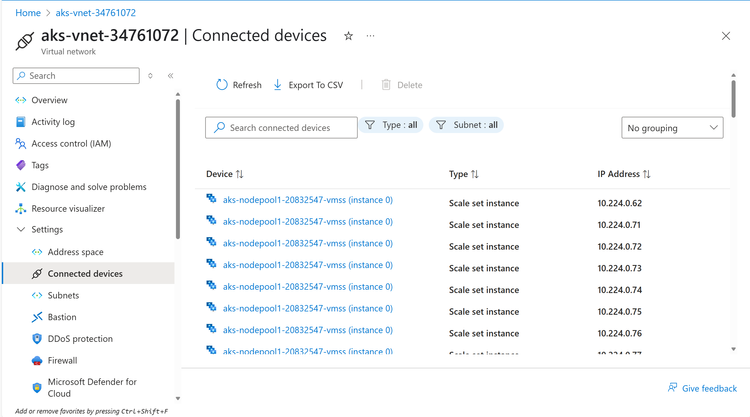This screenshot has height=417, width=750.
Task: Open the more options ellipsis menu
Action: coord(371,36)
